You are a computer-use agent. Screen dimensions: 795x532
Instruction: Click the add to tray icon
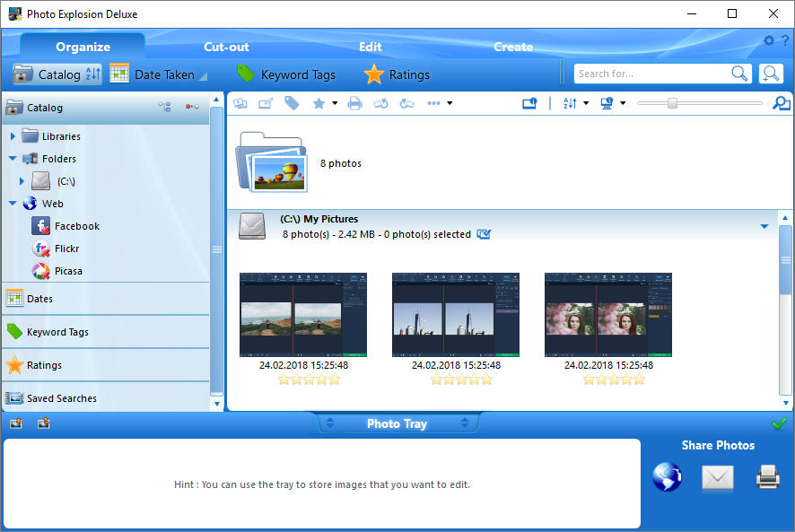[x=16, y=423]
